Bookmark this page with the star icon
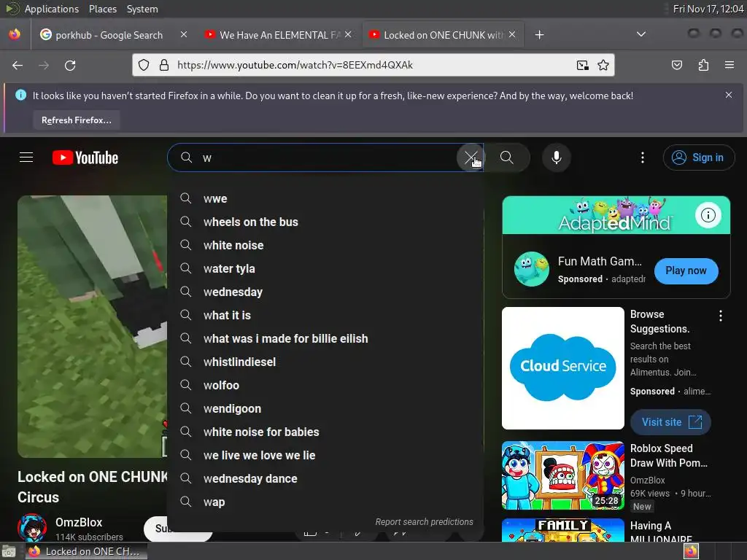 (603, 65)
